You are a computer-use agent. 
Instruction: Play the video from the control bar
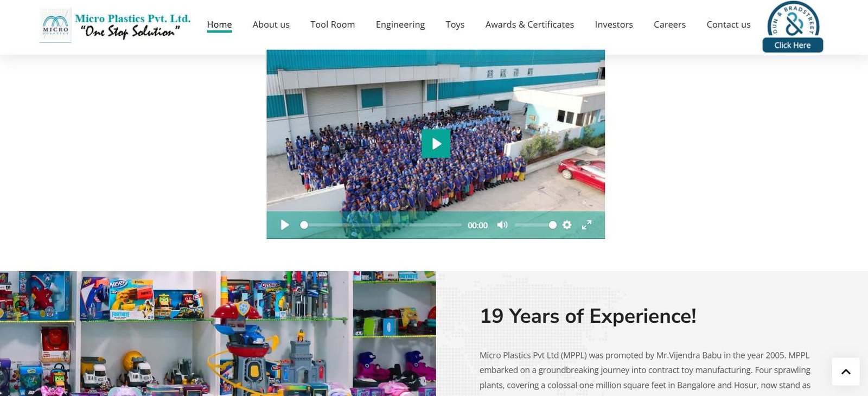[x=284, y=225]
